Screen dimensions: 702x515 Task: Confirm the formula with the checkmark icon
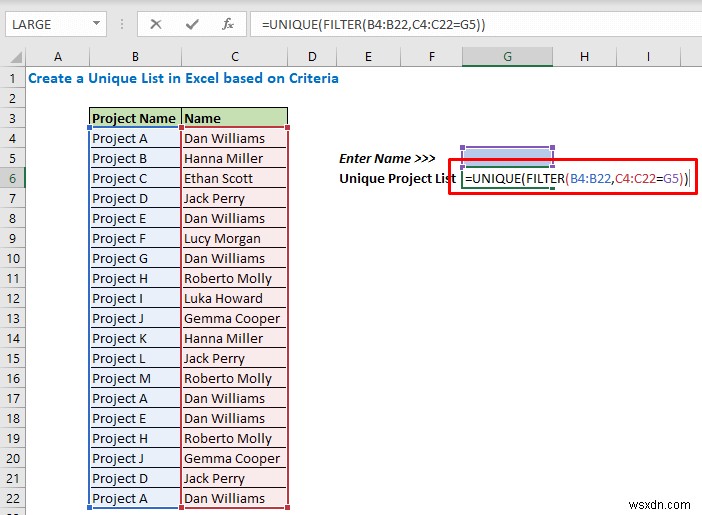coord(192,24)
